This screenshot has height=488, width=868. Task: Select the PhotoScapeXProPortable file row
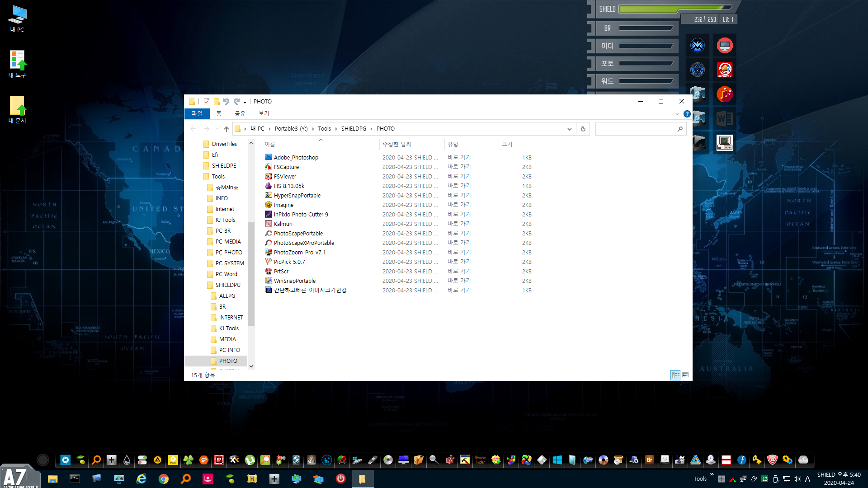398,243
